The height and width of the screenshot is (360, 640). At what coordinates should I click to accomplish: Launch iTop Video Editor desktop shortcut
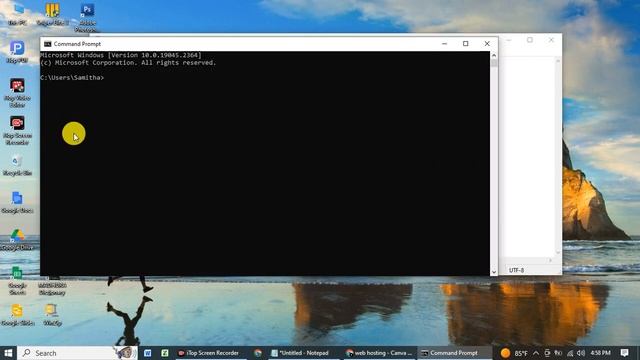17,92
